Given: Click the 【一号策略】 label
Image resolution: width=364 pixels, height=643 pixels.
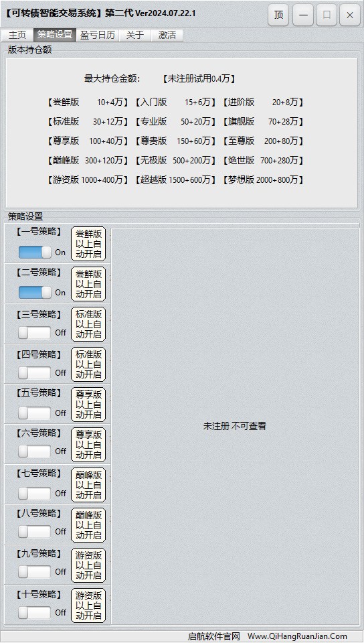Looking at the screenshot, I should (x=39, y=232).
